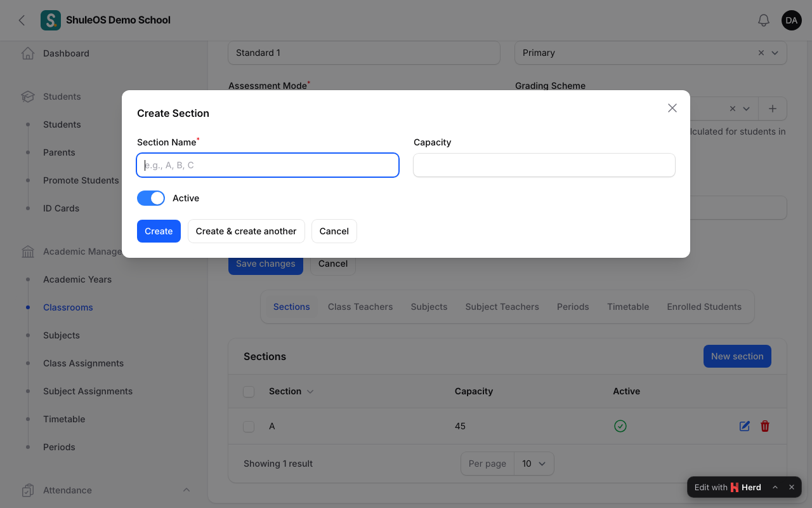
Task: Switch to the Class Teachers tab
Action: [x=360, y=307]
